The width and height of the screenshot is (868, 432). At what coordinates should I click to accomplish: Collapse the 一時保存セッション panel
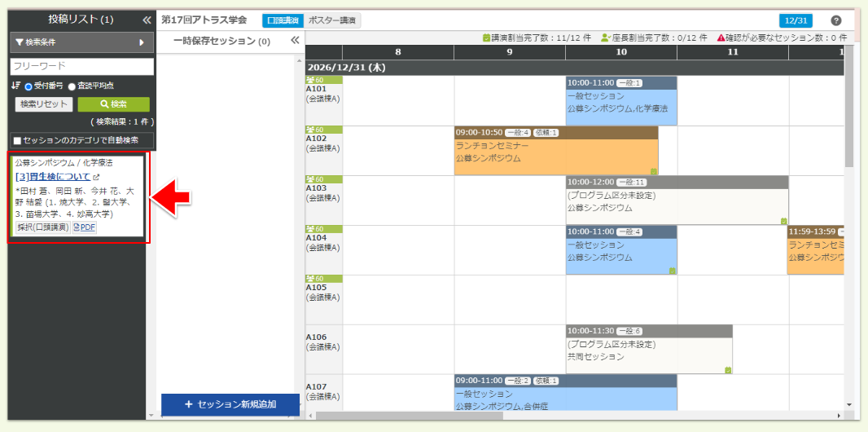click(x=295, y=41)
